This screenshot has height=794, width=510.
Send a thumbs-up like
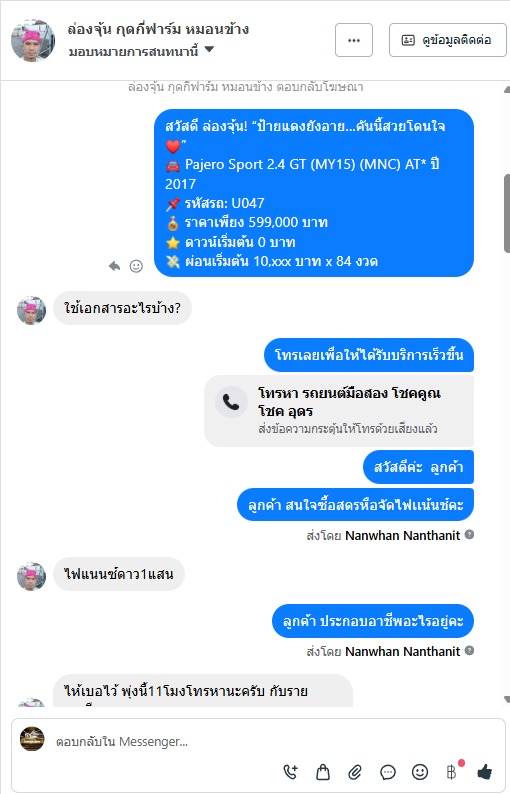coord(485,772)
